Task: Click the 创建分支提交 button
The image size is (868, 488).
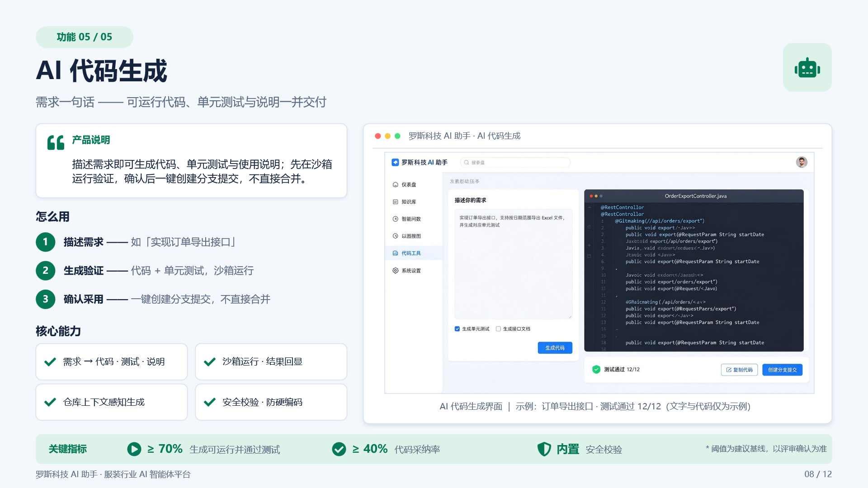Action: [x=782, y=370]
